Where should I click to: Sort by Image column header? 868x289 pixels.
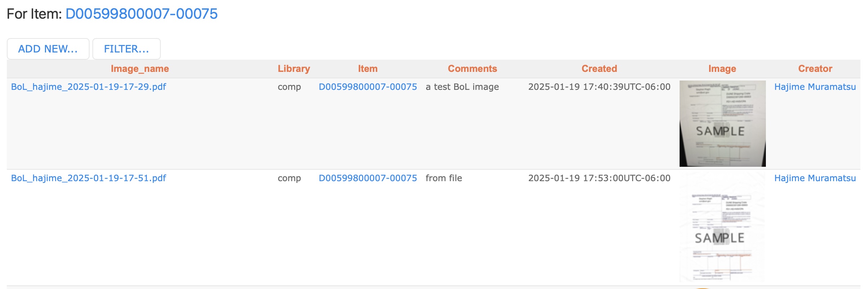(x=722, y=69)
